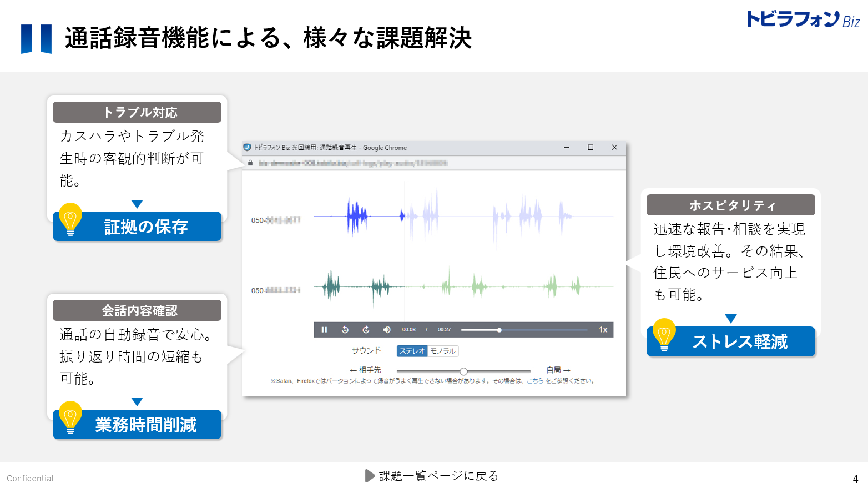Expand the 課題一覧ページに戻る arrow
Image resolution: width=868 pixels, height=488 pixels.
click(369, 475)
